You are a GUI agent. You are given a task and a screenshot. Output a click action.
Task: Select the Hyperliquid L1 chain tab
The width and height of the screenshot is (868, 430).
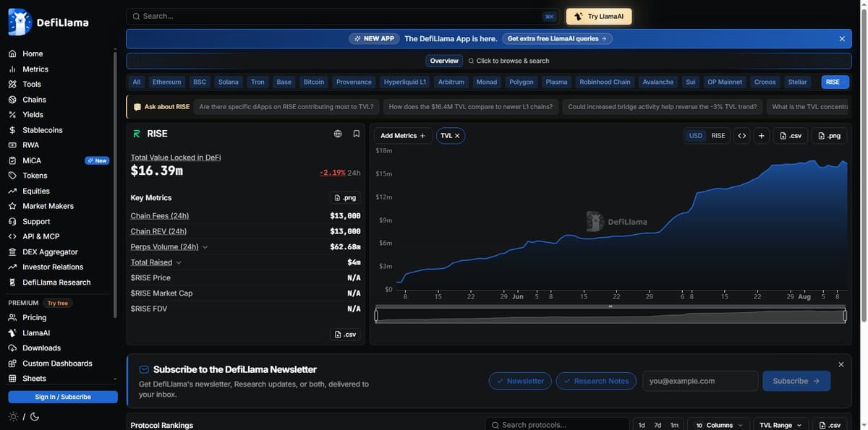pos(405,82)
